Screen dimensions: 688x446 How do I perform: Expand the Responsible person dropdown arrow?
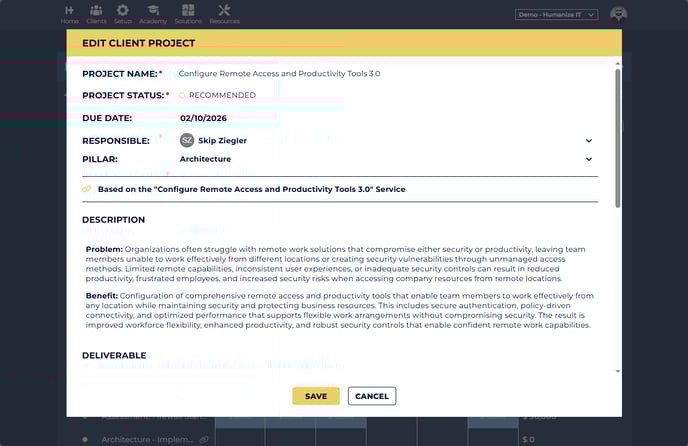coord(589,141)
